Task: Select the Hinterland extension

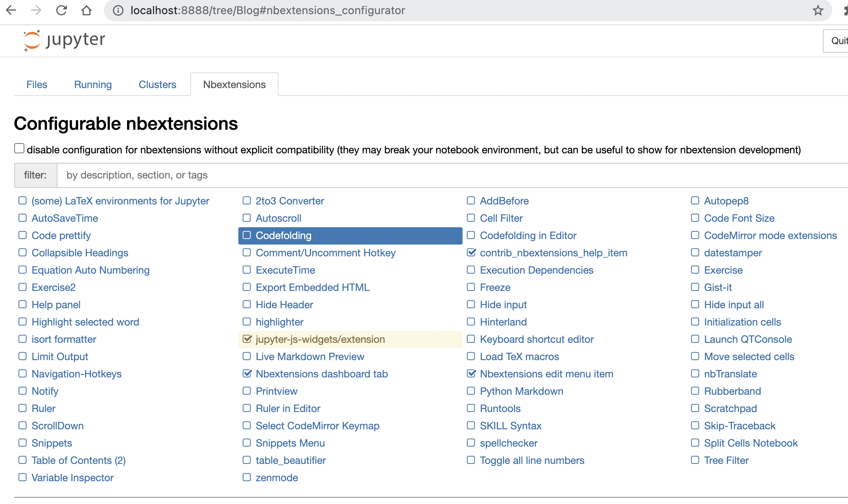Action: click(x=503, y=322)
